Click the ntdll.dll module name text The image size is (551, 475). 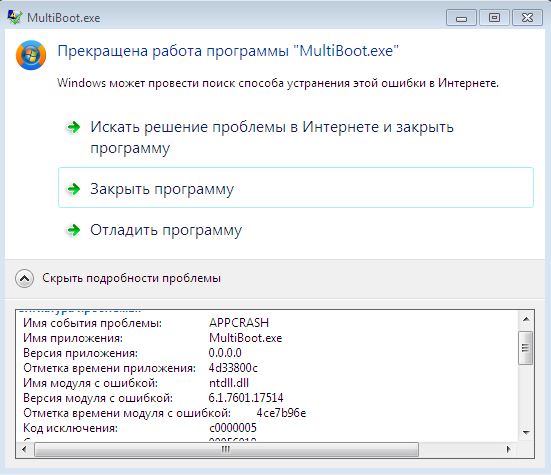point(229,383)
